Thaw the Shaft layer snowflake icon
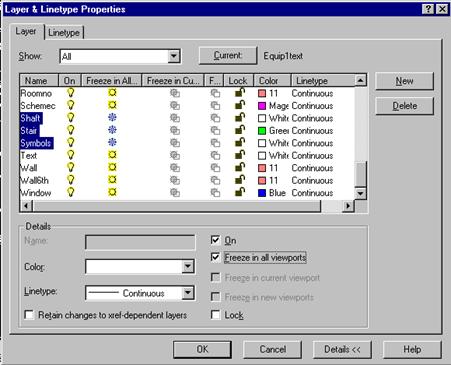This screenshot has height=365, width=451. click(x=112, y=118)
